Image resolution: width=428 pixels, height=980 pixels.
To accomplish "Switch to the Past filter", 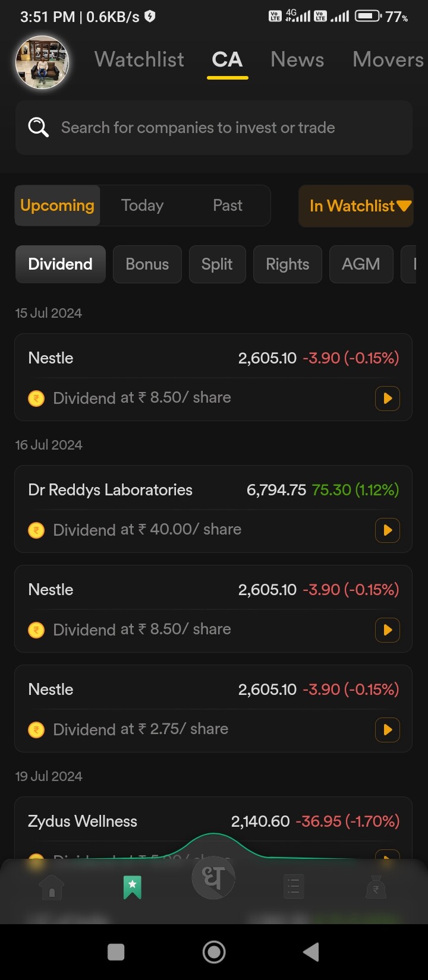I will point(228,206).
